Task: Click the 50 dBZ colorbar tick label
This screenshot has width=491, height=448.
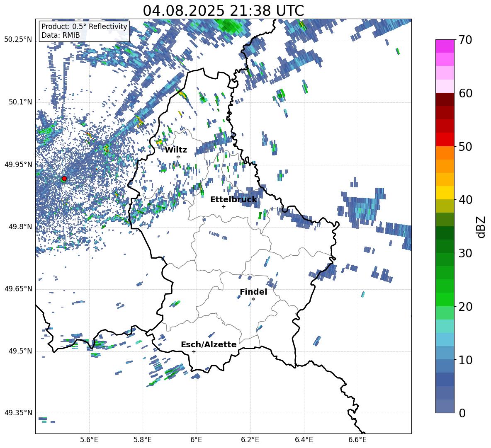Action: [465, 146]
